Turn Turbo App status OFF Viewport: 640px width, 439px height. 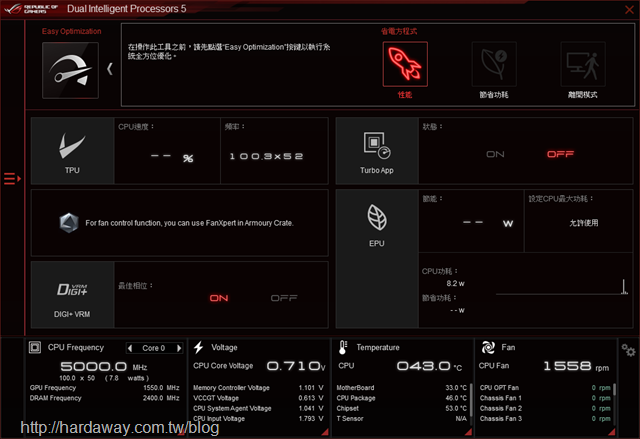coord(560,154)
